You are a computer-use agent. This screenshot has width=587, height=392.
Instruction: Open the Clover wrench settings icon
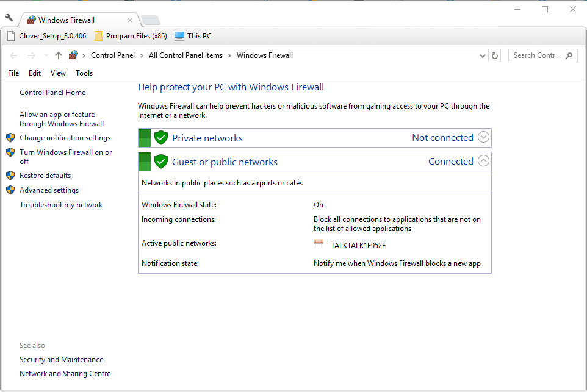[8, 20]
